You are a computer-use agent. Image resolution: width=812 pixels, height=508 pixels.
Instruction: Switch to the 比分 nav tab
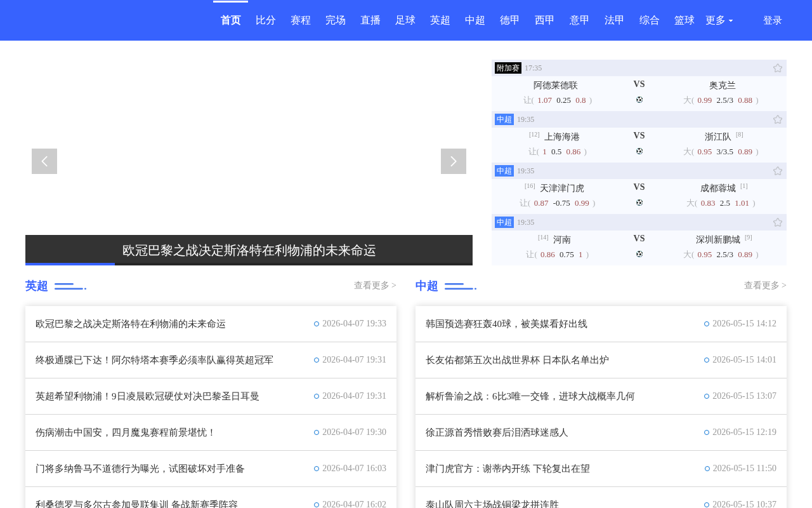[x=266, y=20]
